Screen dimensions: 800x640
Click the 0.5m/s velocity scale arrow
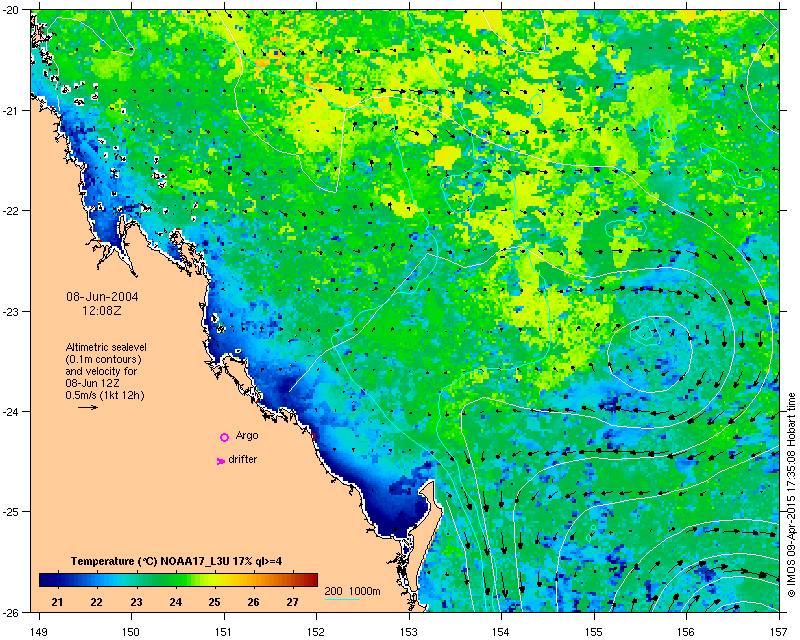click(x=88, y=407)
